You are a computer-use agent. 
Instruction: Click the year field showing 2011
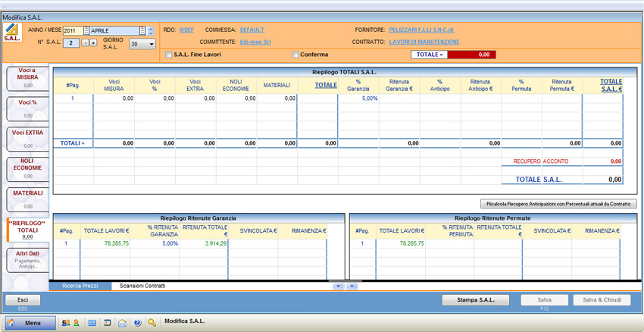click(73, 31)
